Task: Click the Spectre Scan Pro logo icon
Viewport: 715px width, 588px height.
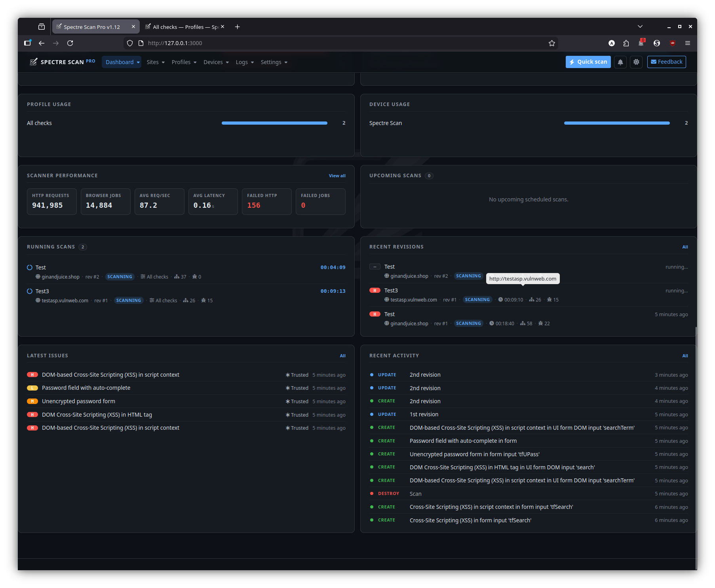Action: click(x=34, y=62)
